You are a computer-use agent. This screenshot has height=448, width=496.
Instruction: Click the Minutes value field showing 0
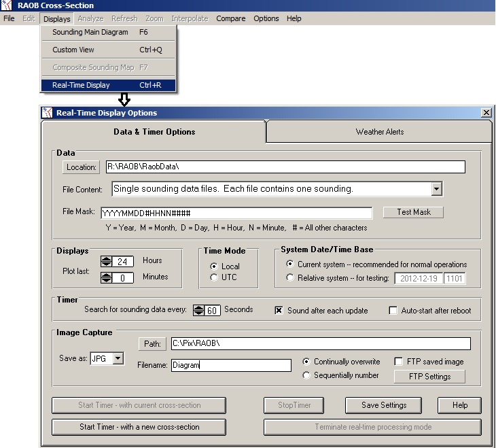122,277
